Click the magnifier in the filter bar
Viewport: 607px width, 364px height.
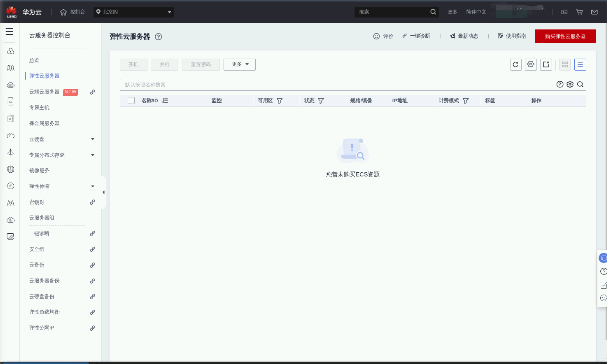point(580,84)
